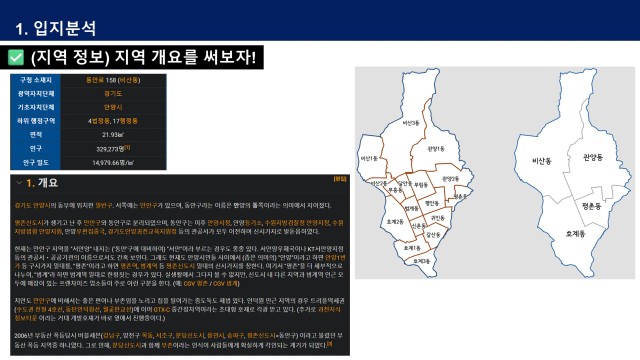Open the 부촌 link in the last sentence

167,345
